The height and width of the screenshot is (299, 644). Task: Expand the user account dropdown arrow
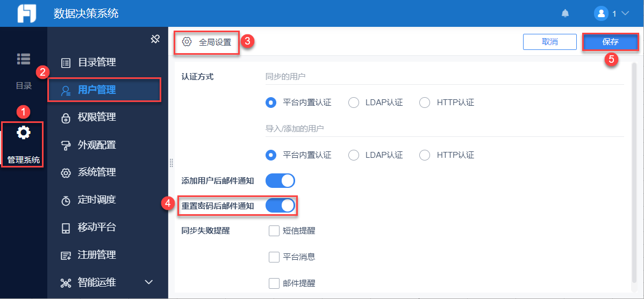pyautogui.click(x=625, y=13)
